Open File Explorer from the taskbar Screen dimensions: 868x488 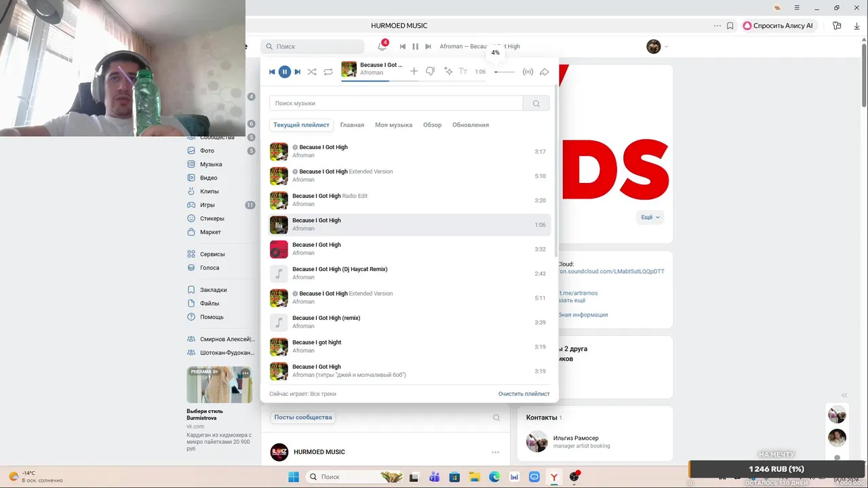[x=475, y=476]
